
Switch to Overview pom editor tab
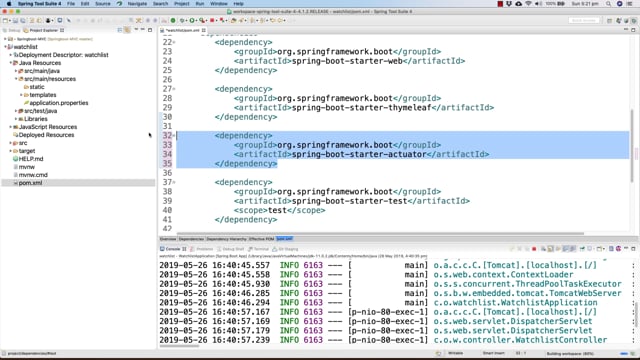pyautogui.click(x=168, y=239)
